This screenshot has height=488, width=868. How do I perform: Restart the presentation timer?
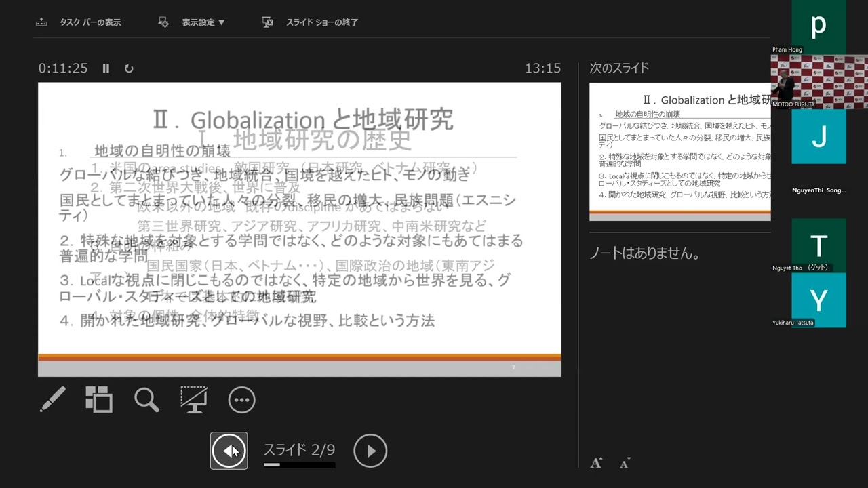pyautogui.click(x=129, y=68)
